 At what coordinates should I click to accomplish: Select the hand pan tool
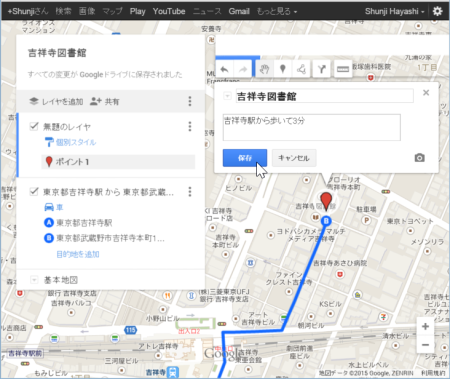264,69
